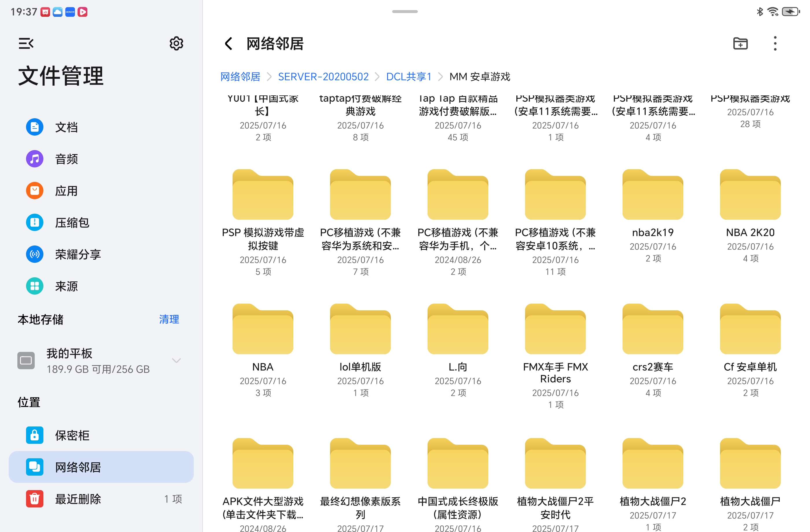Open the 压缩包 archives category

click(x=71, y=222)
